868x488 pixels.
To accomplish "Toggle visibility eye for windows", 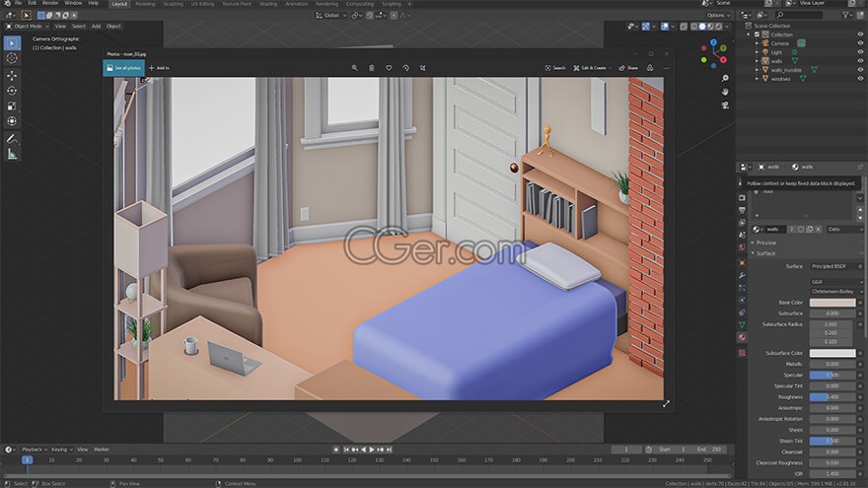I will (x=860, y=79).
